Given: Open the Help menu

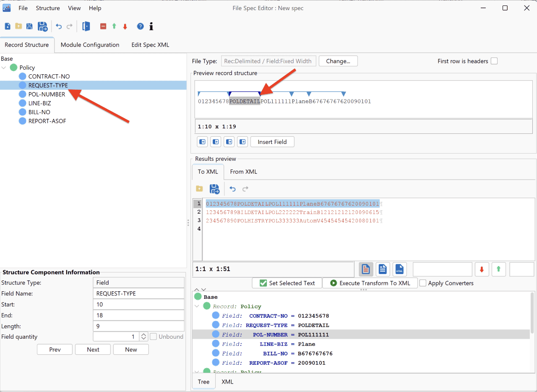Looking at the screenshot, I should click(95, 8).
